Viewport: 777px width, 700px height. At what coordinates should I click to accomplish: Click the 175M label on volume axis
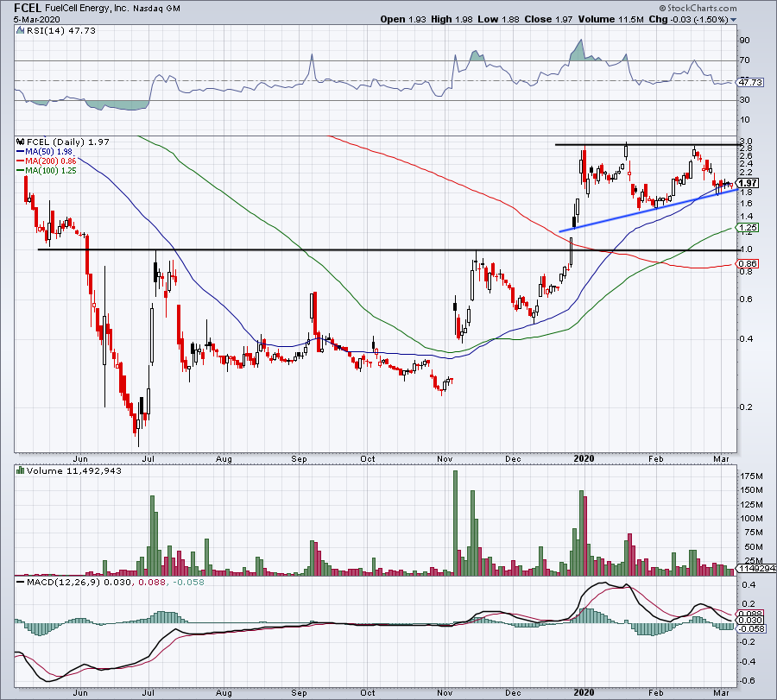tap(751, 476)
